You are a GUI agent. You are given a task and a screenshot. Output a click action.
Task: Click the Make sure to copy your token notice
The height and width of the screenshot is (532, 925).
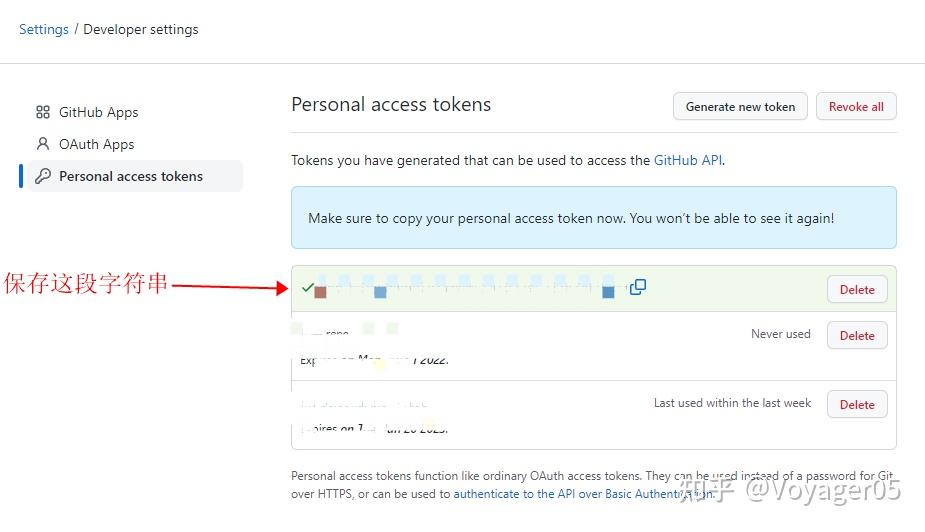(x=593, y=218)
